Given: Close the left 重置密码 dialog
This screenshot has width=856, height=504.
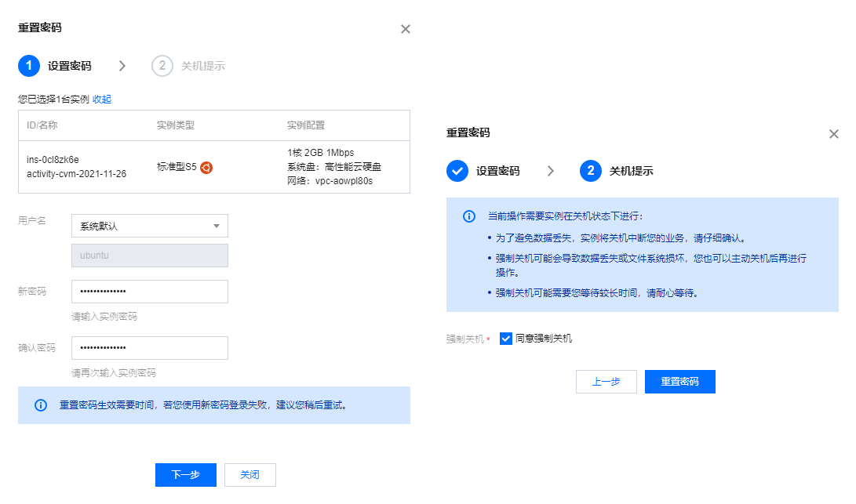Looking at the screenshot, I should pos(406,29).
